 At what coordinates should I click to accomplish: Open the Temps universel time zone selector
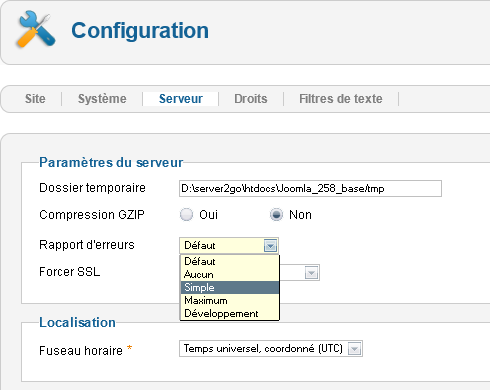[271, 349]
